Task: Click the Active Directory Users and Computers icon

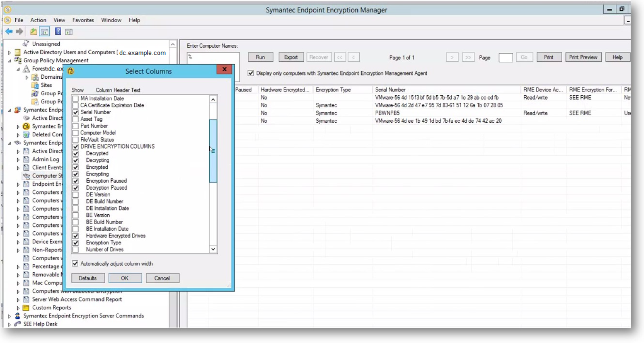Action: coord(17,52)
